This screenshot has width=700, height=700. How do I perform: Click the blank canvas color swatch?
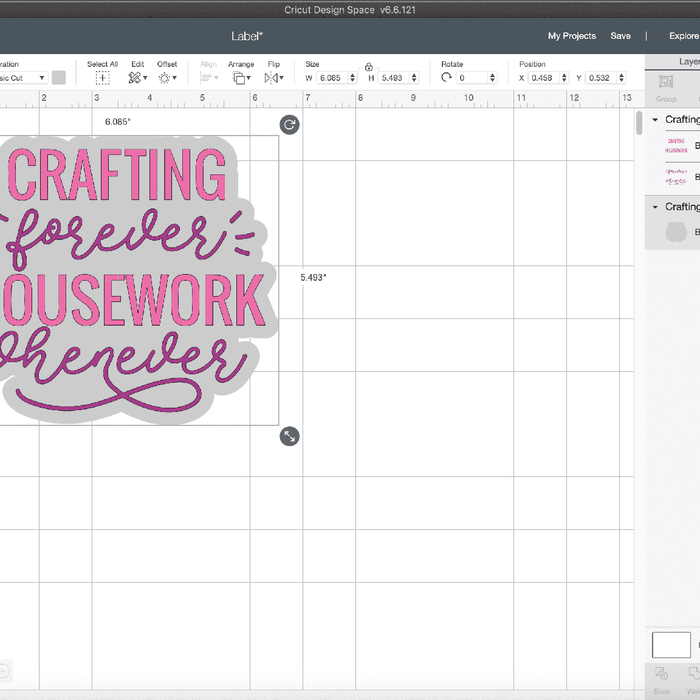coord(671,645)
